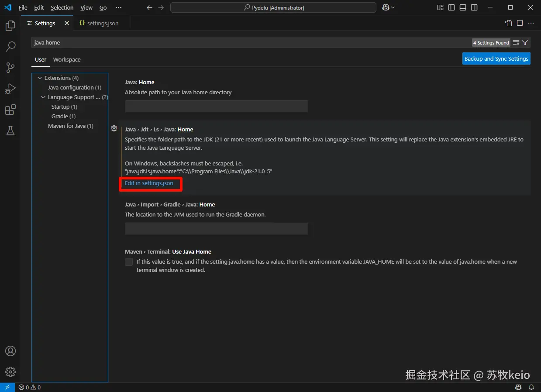Collapse the Extensions (4) tree node

coord(40,78)
